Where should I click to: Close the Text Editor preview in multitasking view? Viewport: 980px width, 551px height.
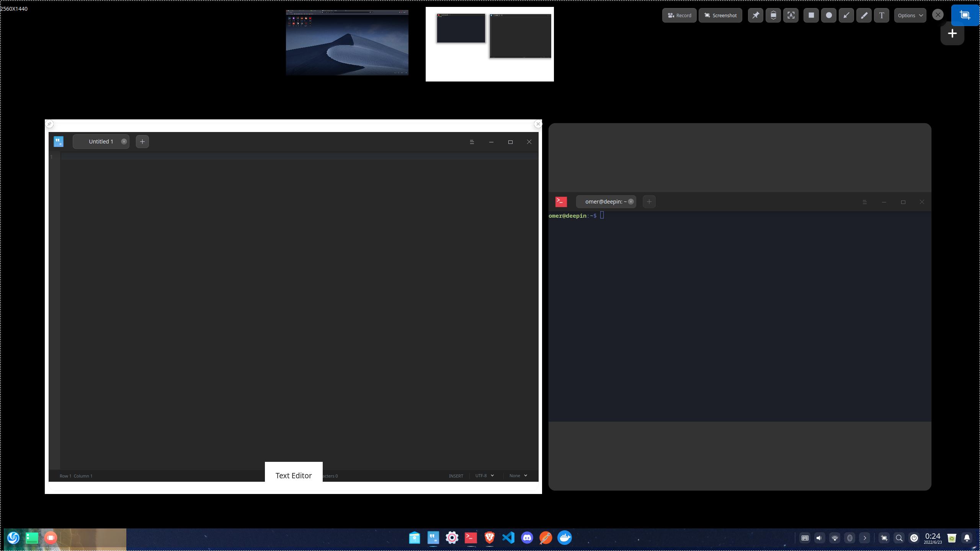(538, 124)
